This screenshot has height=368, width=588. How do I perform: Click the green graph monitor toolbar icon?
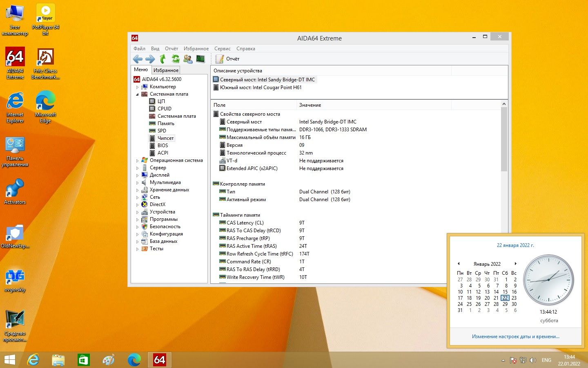(x=200, y=59)
